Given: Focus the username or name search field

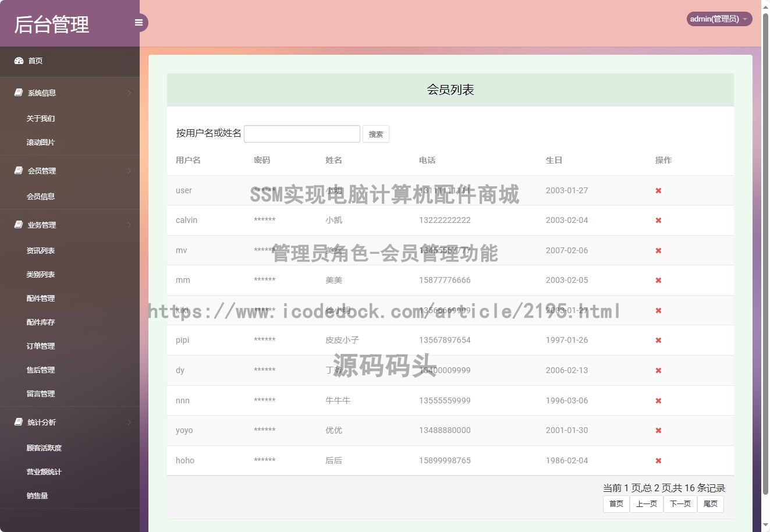Looking at the screenshot, I should (x=302, y=134).
